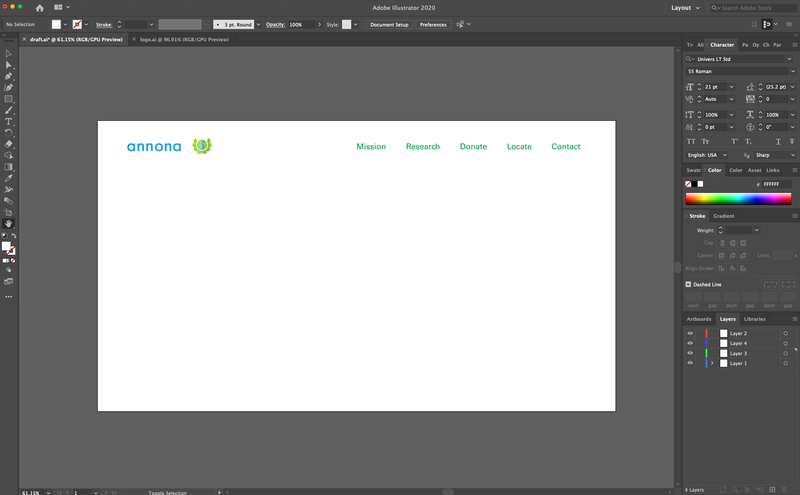
Task: Target Layer 2 using circle indicator
Action: pos(785,333)
